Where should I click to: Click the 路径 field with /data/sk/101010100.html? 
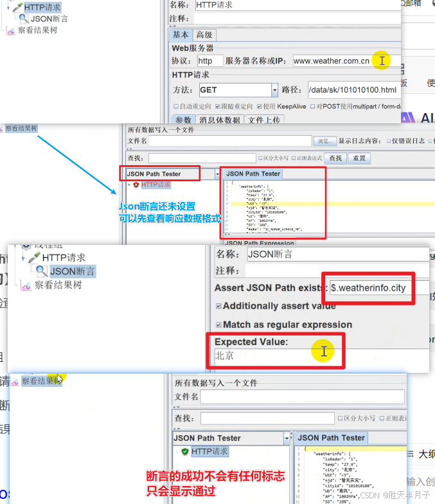pos(355,90)
